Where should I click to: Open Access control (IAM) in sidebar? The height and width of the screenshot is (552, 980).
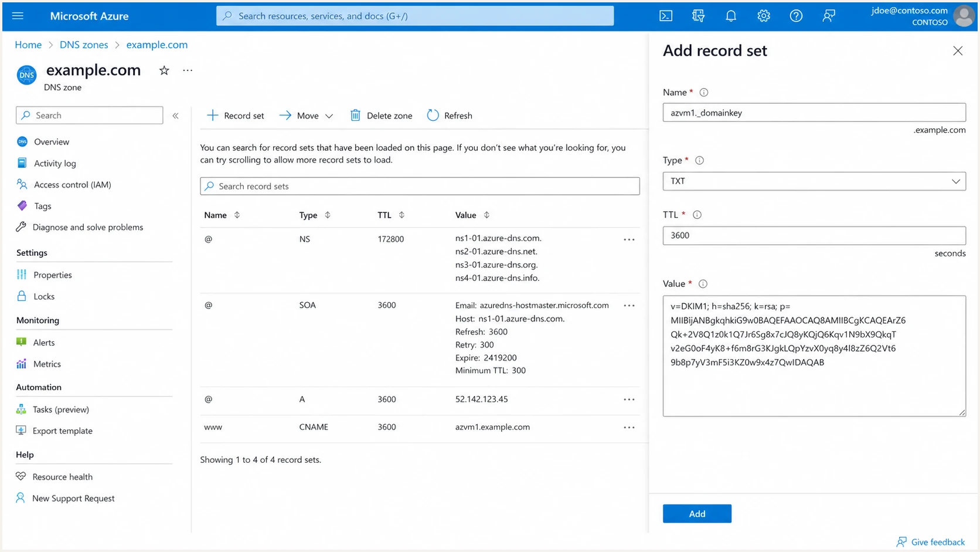click(64, 185)
